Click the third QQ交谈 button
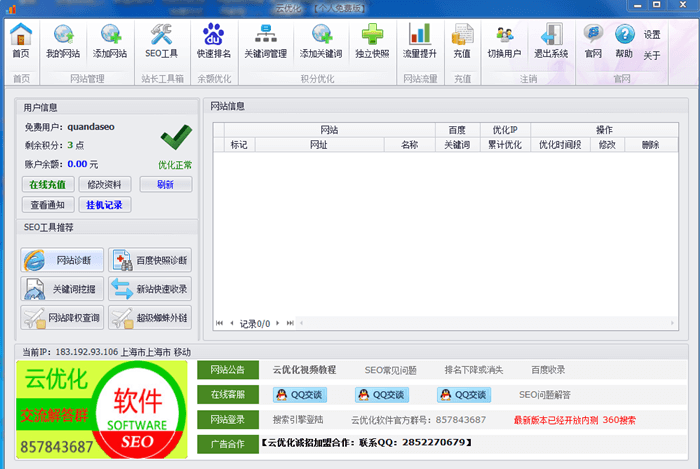The image size is (700, 469). coord(464,395)
